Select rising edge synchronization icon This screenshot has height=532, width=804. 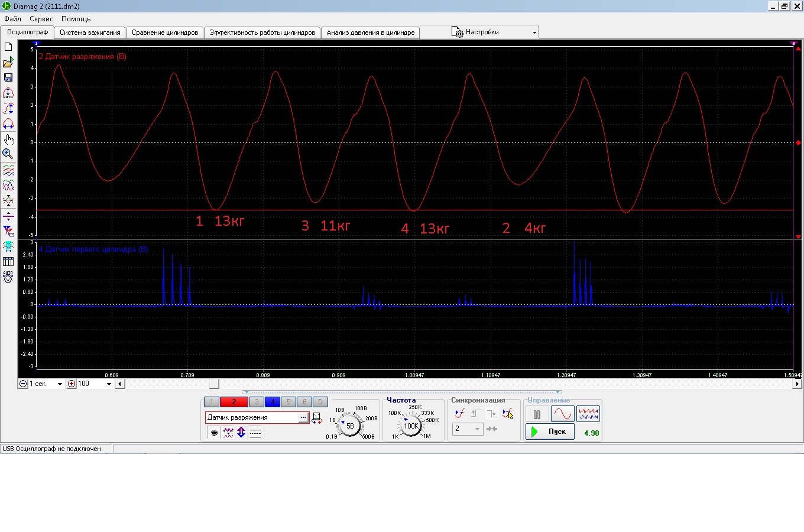459,414
